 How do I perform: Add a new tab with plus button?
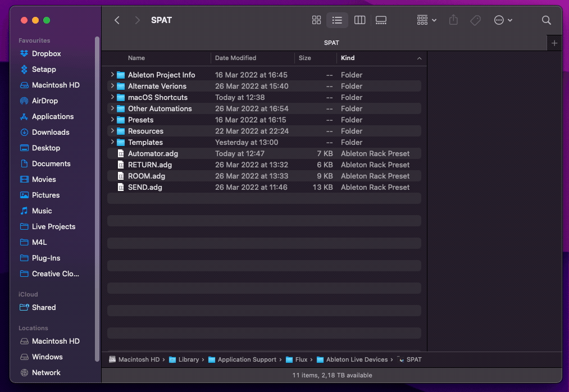point(554,43)
